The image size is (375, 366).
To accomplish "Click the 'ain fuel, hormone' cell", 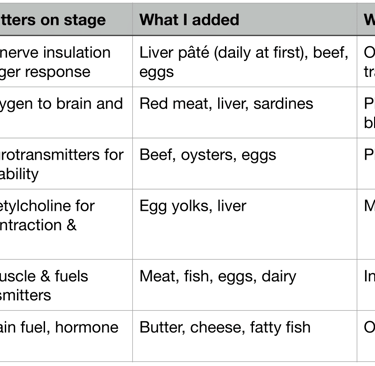I will tap(66, 336).
